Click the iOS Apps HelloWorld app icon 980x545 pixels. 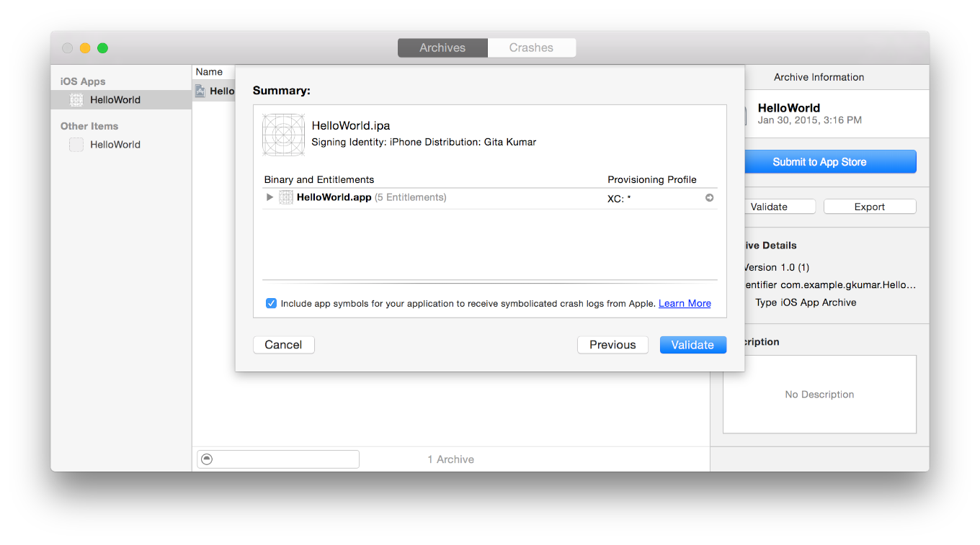pos(76,100)
